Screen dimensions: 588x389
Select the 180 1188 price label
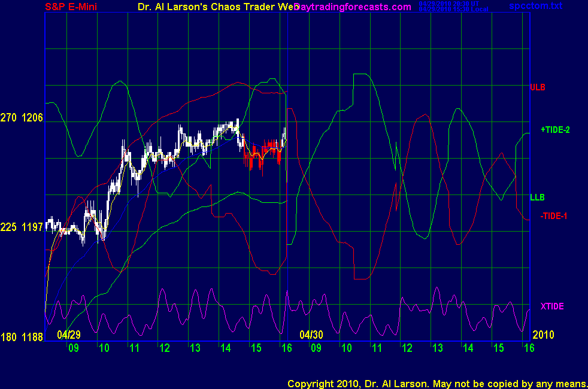22,337
